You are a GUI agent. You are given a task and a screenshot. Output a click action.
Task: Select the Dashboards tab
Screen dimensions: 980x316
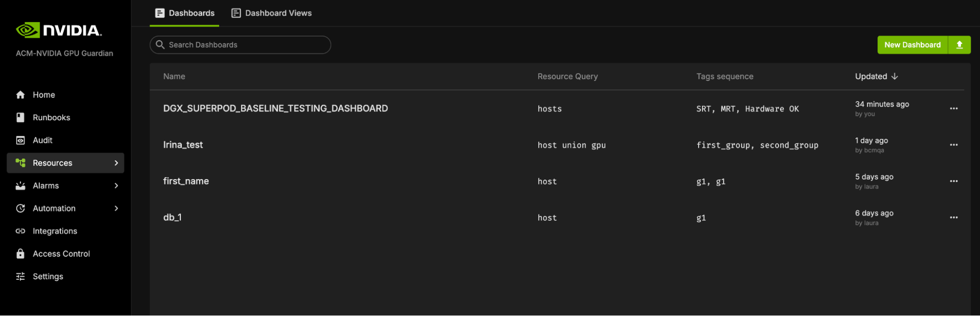click(185, 13)
